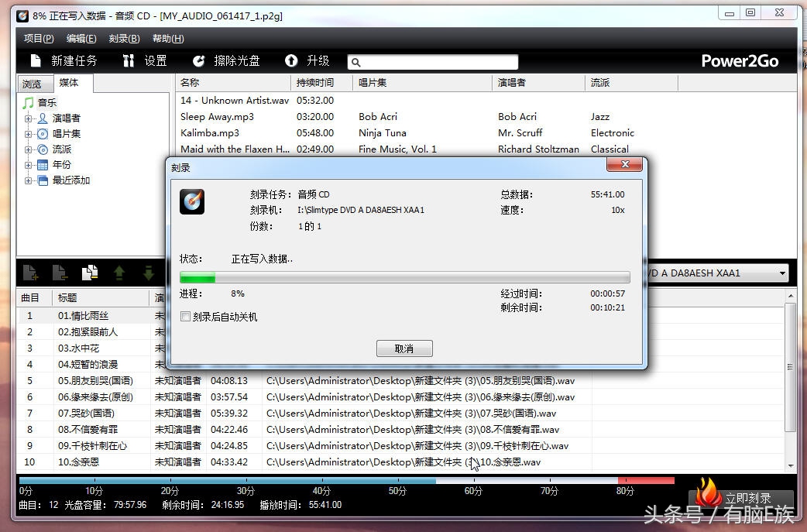Enable shutdown after burning checkbox
The height and width of the screenshot is (532, 807).
(x=184, y=317)
